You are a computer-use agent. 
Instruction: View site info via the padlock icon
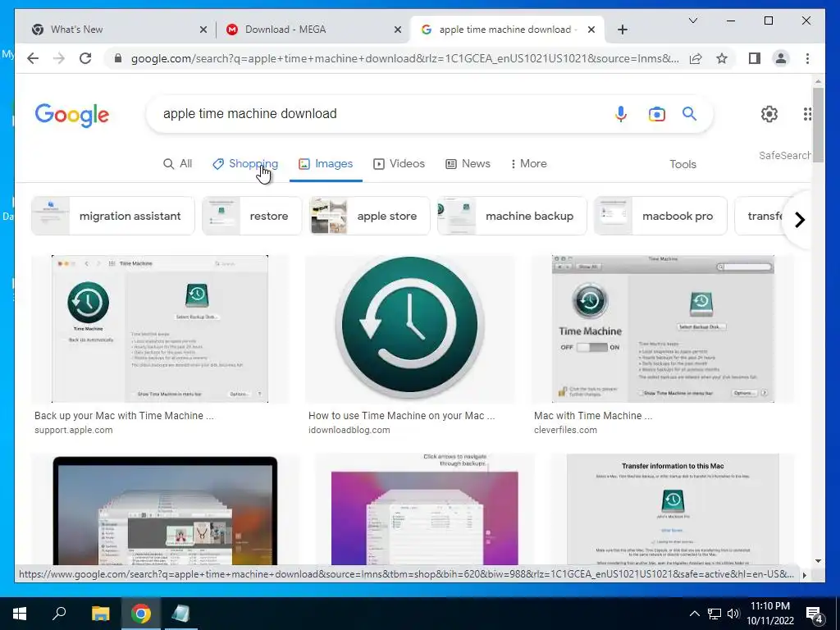118,58
